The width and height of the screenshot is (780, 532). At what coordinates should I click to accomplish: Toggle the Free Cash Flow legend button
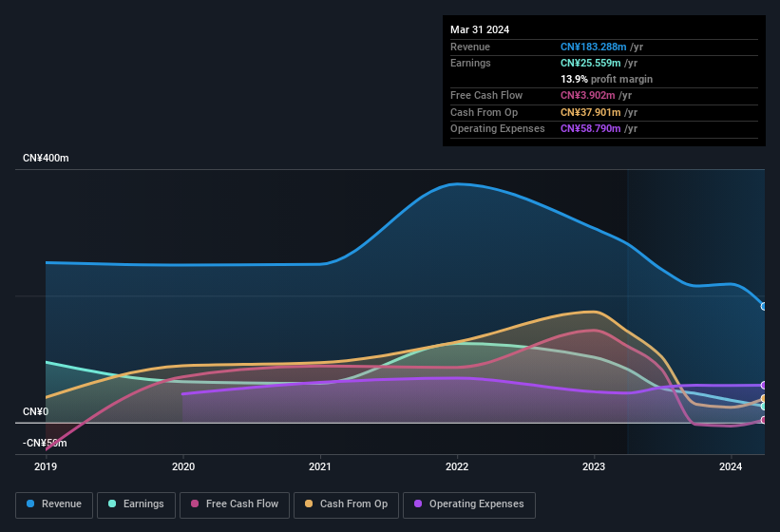tap(235, 504)
